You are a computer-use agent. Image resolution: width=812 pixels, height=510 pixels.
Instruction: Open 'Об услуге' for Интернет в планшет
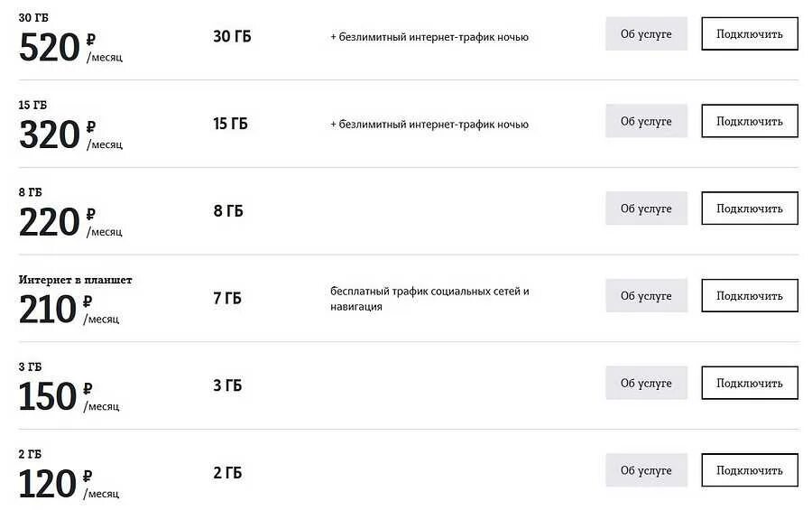tap(646, 295)
